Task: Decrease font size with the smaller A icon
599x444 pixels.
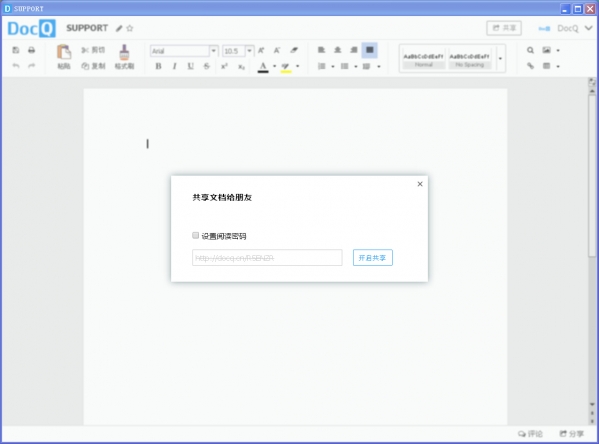Action: pyautogui.click(x=277, y=50)
